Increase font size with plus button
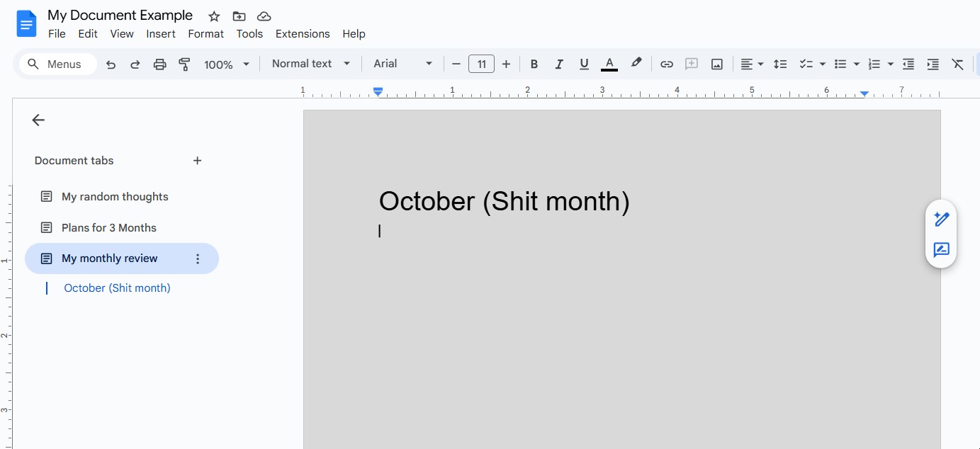 coord(506,64)
